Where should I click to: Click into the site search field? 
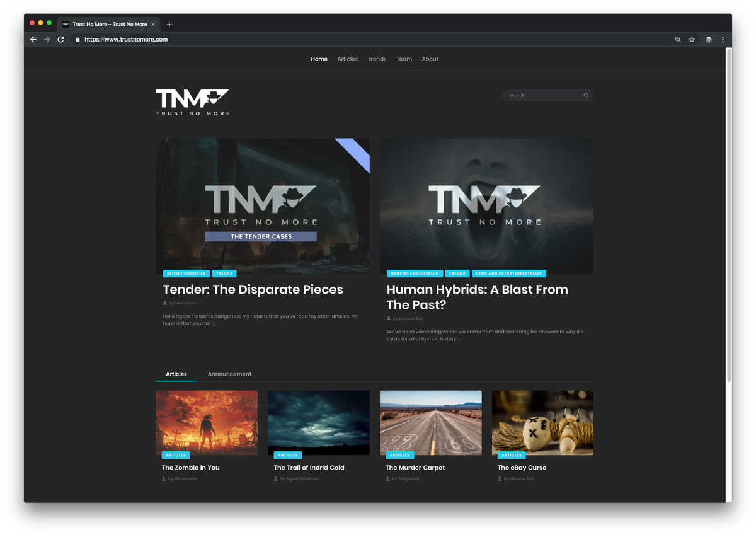[547, 95]
